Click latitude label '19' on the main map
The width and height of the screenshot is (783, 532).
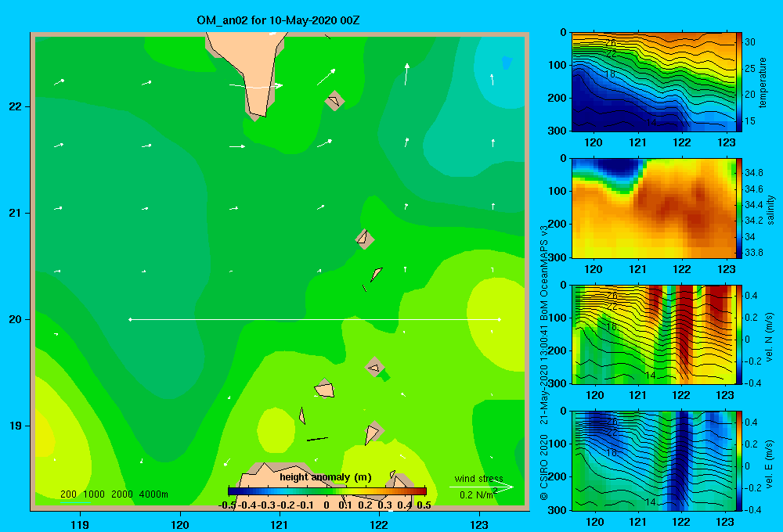[x=16, y=426]
